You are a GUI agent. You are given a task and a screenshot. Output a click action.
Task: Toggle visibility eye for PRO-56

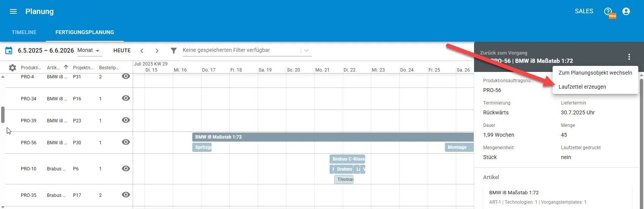[126, 142]
